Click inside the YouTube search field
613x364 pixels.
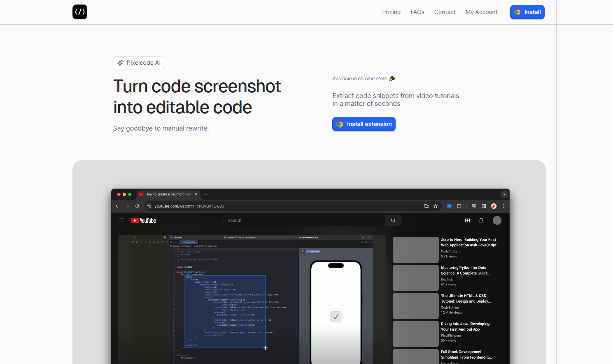click(305, 220)
